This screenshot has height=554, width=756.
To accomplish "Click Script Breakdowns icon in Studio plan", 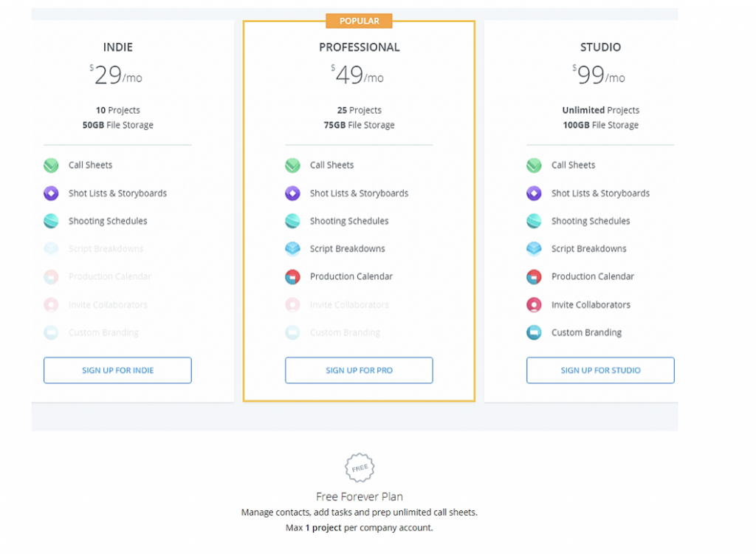I will 534,249.
